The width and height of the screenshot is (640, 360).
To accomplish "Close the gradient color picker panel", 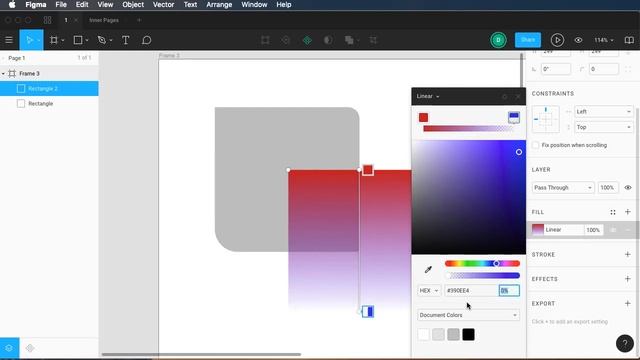I will [518, 97].
